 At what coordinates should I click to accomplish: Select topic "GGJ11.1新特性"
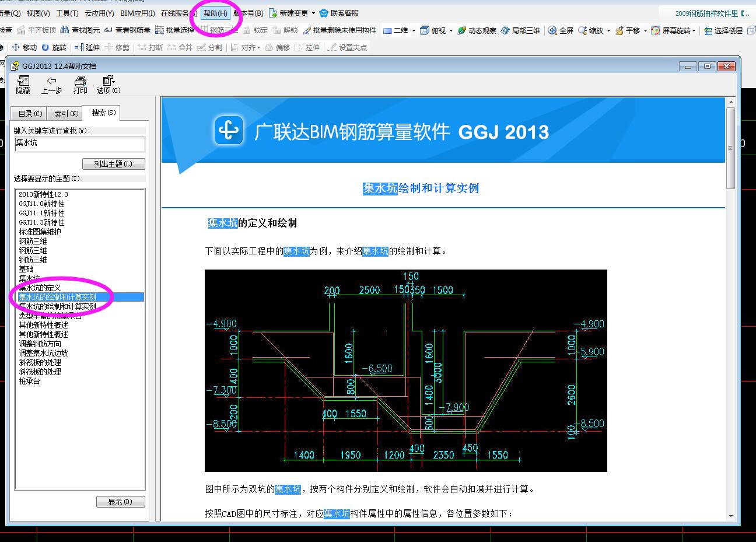coord(41,213)
